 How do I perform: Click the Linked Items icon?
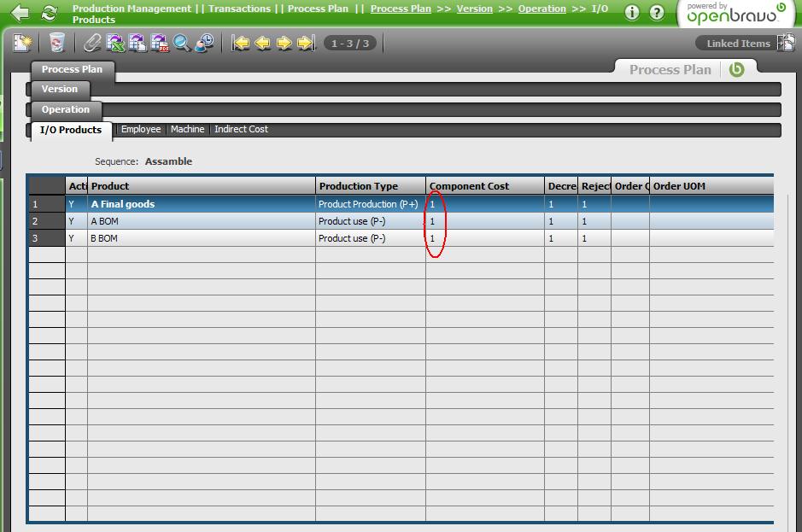(786, 43)
